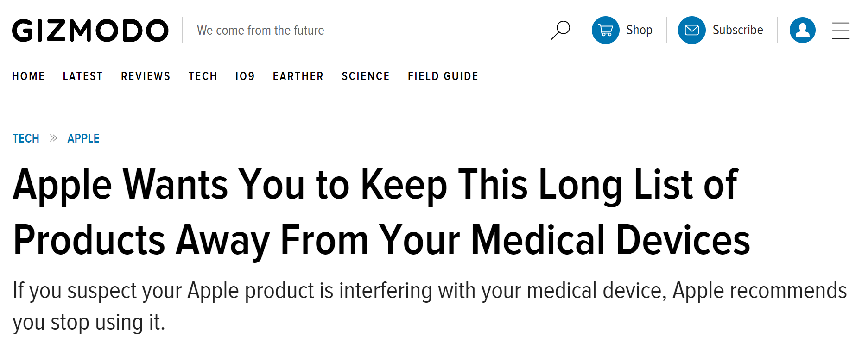Open the io9 nav section
The width and height of the screenshot is (868, 343).
click(x=245, y=76)
